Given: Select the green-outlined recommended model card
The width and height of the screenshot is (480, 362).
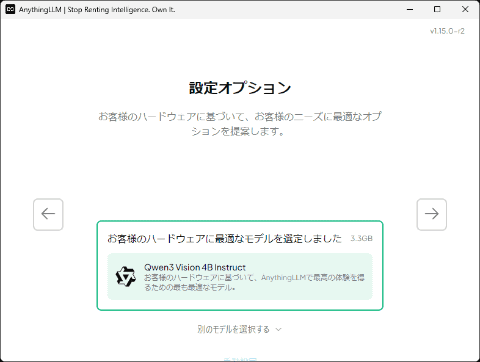Looking at the screenshot, I should click(240, 265).
